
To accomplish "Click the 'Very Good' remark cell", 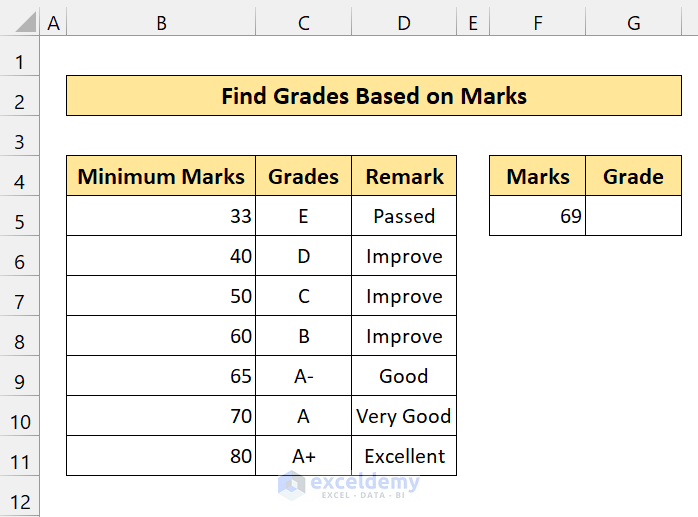I will (x=404, y=416).
